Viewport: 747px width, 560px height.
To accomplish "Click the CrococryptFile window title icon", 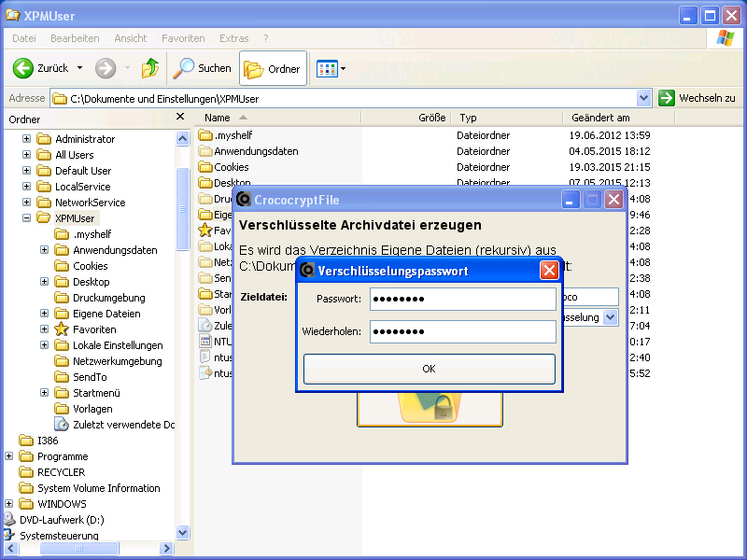I will coord(244,199).
